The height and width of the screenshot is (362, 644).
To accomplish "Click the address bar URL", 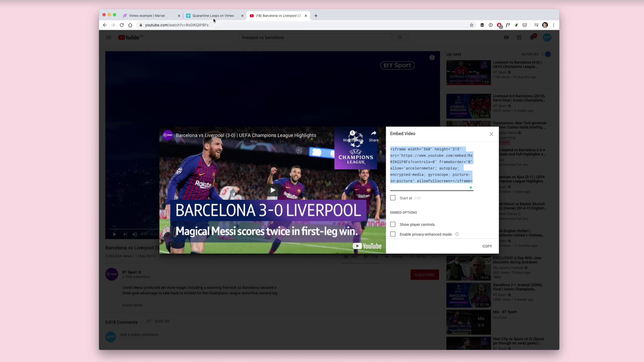I will (x=177, y=25).
